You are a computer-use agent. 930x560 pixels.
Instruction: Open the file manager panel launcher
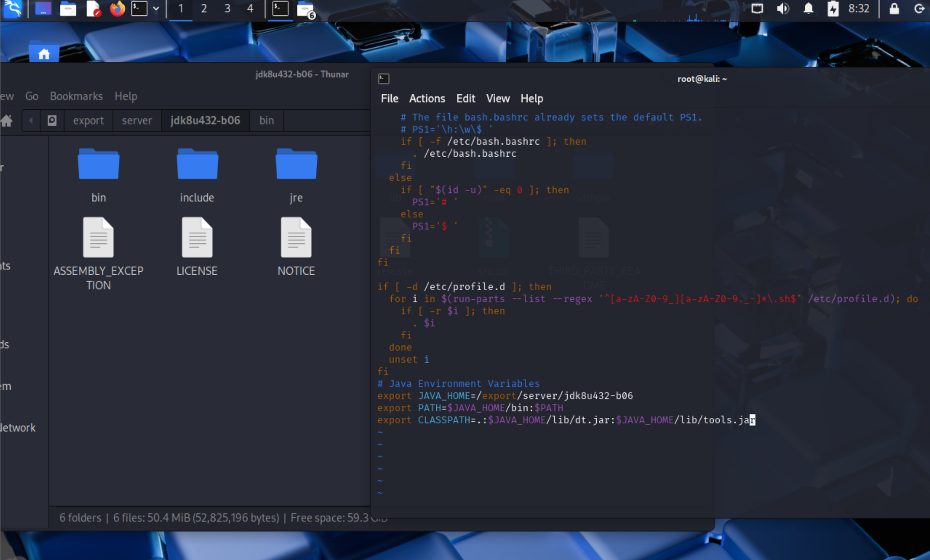click(68, 9)
